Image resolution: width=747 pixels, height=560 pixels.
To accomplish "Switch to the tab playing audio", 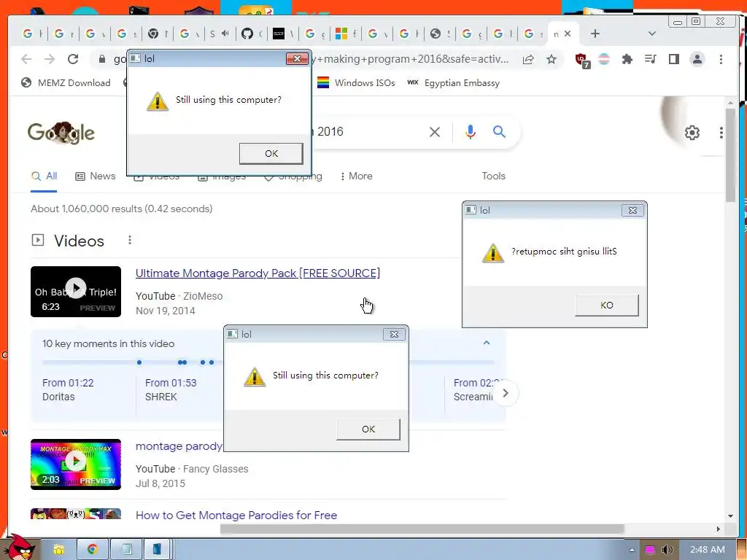I will click(219, 34).
